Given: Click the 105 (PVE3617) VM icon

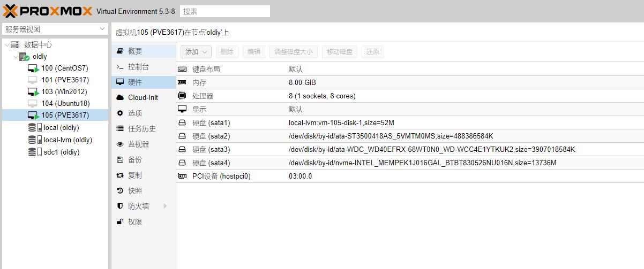Looking at the screenshot, I should point(33,116).
